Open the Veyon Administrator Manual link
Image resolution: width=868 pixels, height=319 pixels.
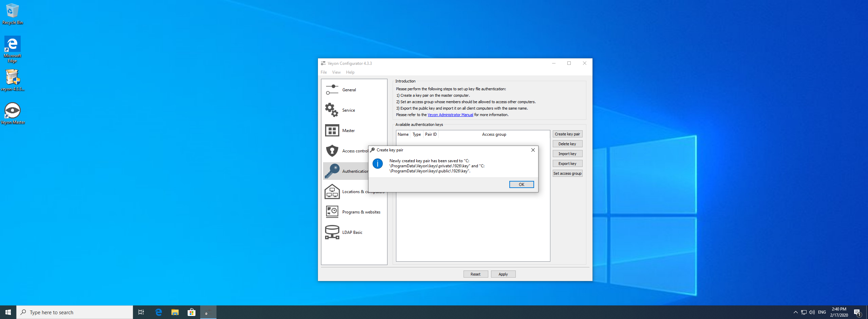[x=450, y=115]
